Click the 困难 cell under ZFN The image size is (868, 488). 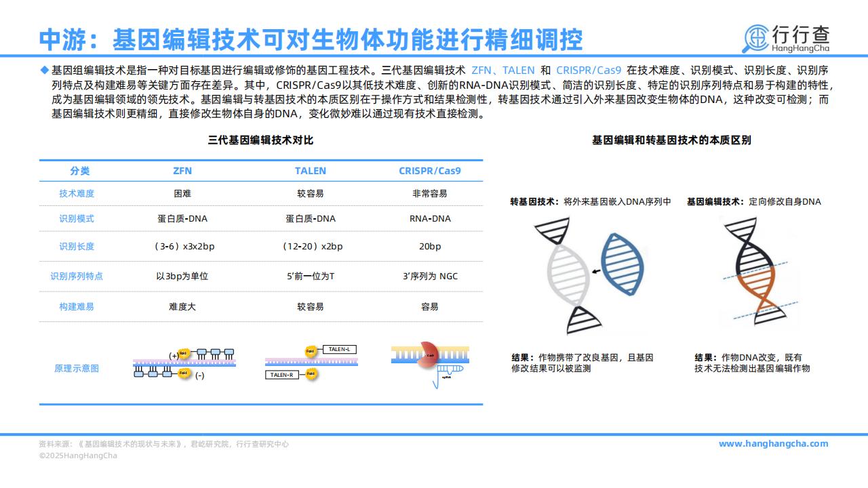tap(182, 193)
